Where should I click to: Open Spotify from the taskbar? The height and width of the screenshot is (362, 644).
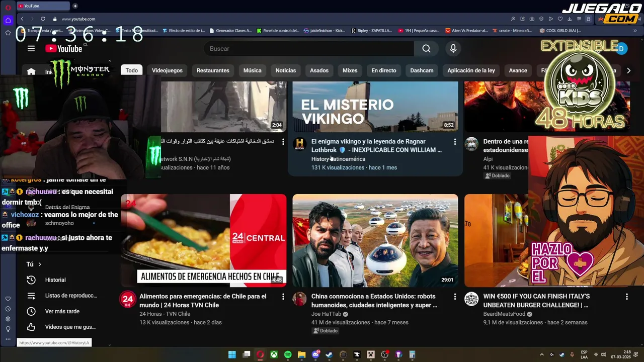tap(288, 354)
